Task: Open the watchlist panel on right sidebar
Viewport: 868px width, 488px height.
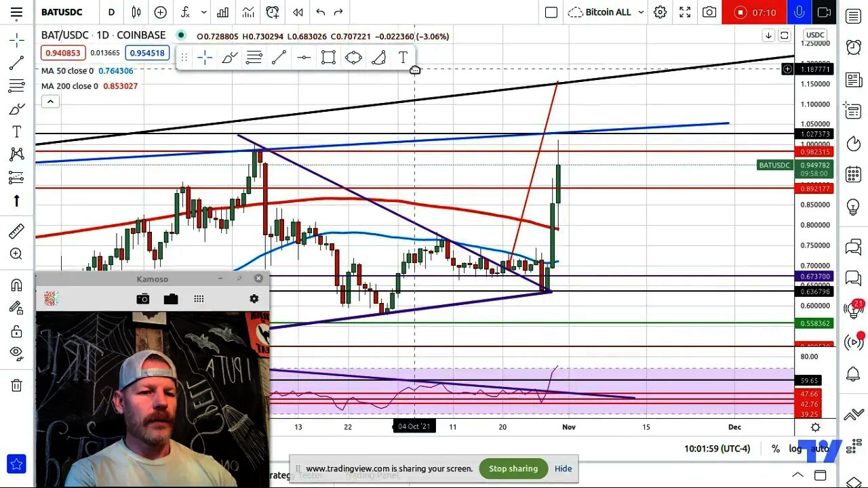Action: [854, 17]
